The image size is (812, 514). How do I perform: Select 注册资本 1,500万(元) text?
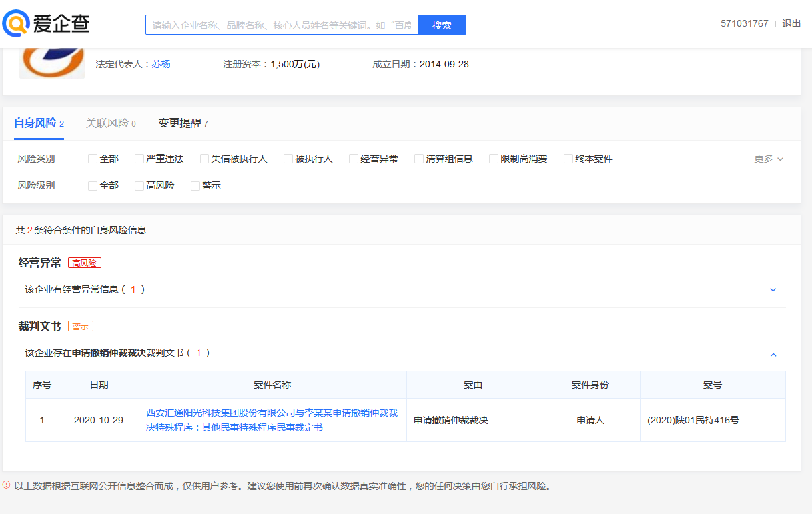coord(272,64)
